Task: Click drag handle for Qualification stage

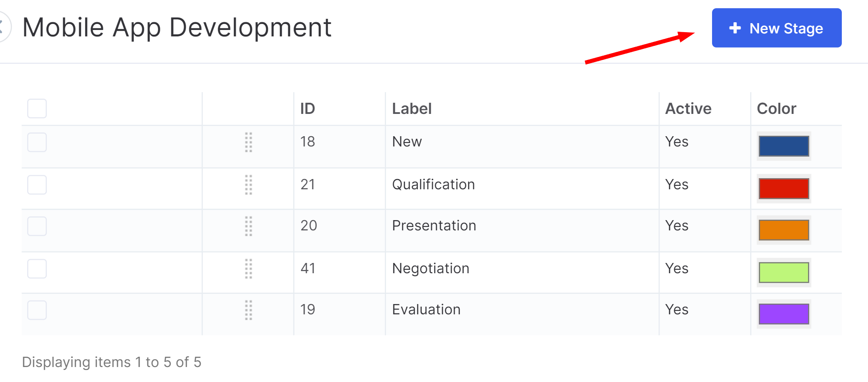Action: click(x=248, y=185)
